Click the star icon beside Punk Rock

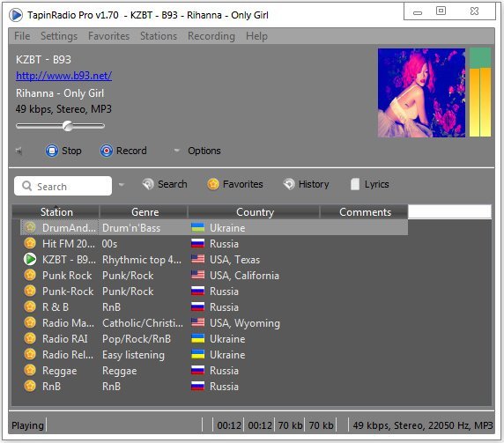tap(30, 275)
